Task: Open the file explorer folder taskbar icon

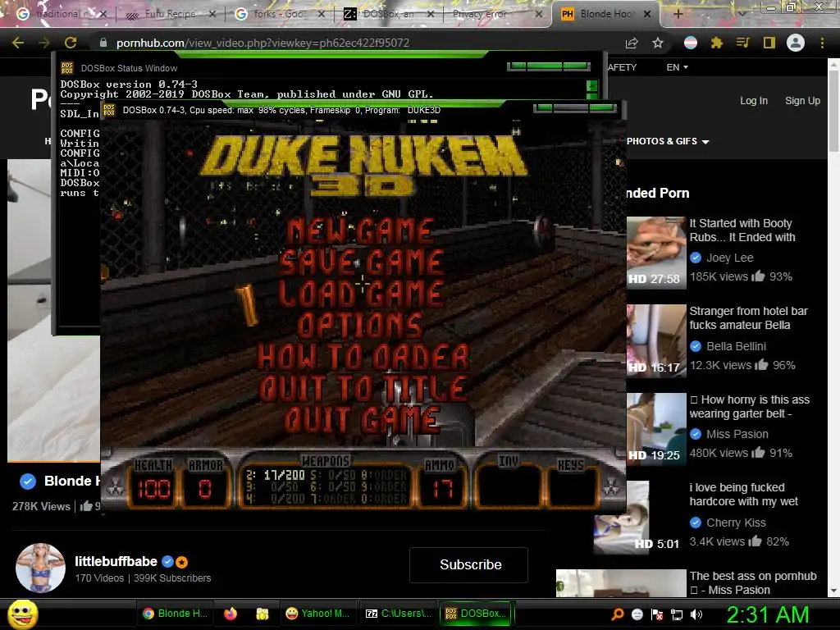Action: pos(262,614)
